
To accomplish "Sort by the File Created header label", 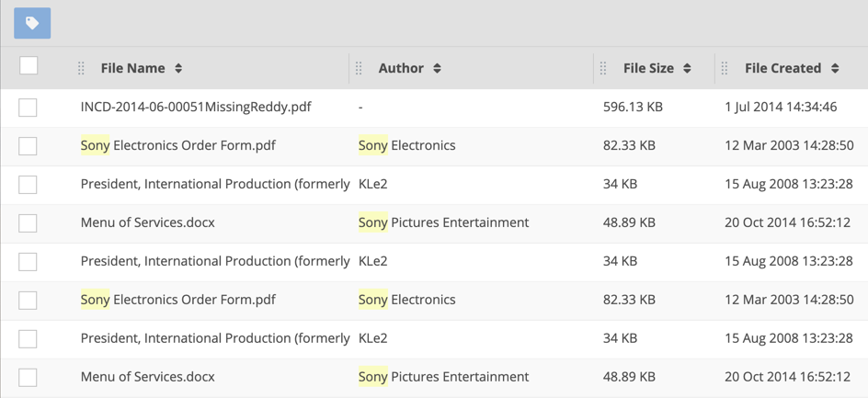I will [782, 69].
